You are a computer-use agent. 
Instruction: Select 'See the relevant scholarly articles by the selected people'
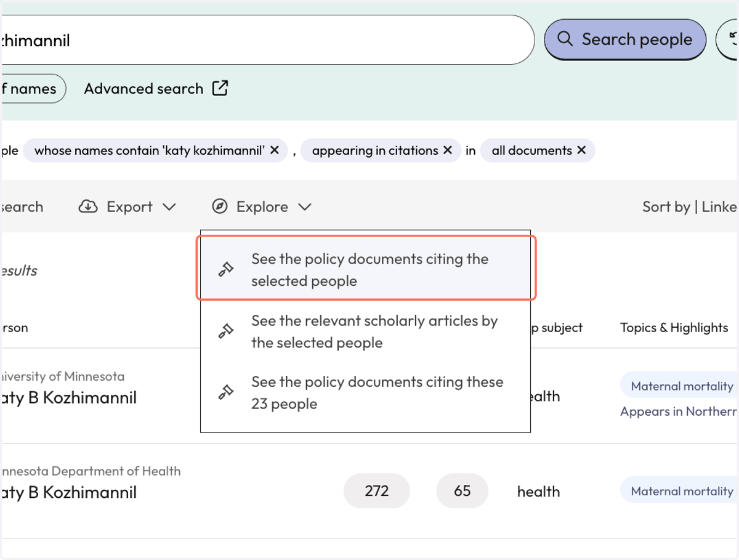(x=366, y=332)
